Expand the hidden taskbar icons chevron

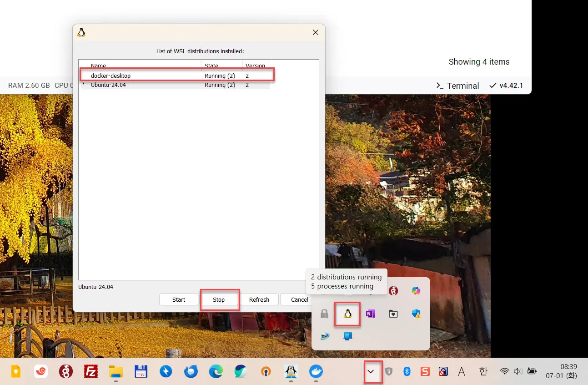[372, 371]
